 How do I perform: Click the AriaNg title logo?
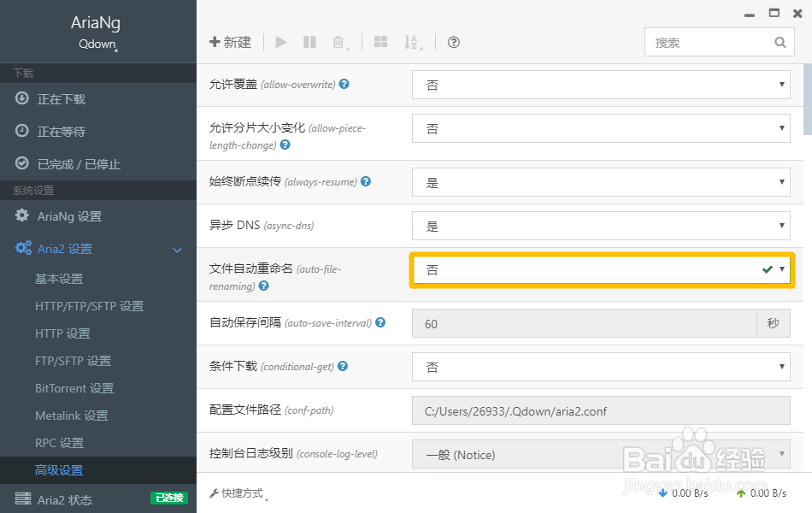tap(96, 22)
